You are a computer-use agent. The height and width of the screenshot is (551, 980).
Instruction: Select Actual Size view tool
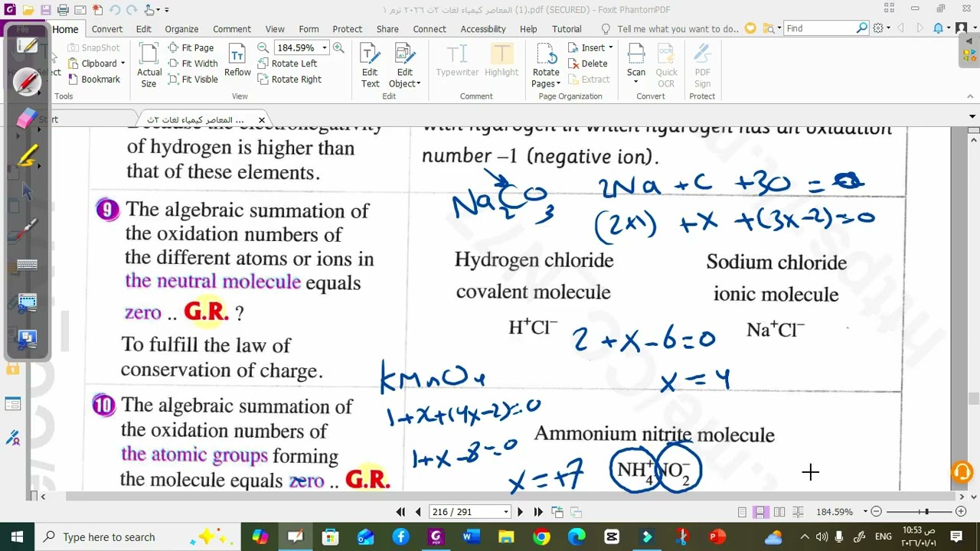click(x=149, y=66)
